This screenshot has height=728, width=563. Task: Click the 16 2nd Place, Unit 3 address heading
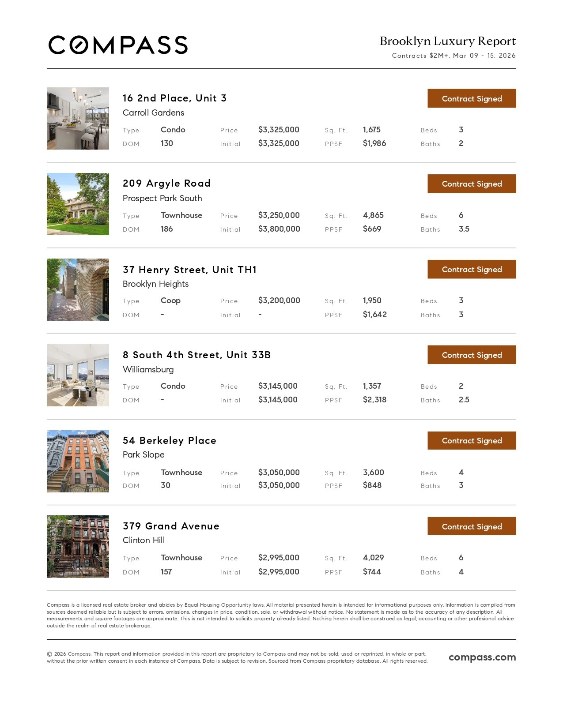174,98
